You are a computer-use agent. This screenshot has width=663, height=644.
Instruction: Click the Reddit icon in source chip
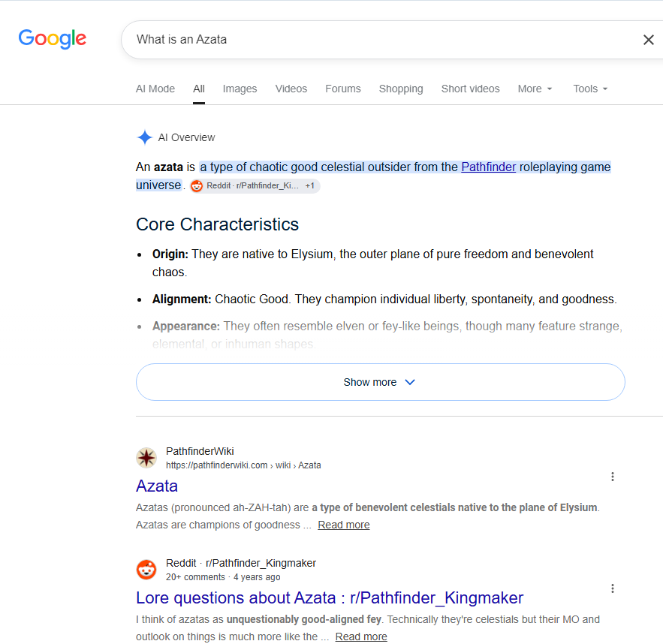(197, 186)
